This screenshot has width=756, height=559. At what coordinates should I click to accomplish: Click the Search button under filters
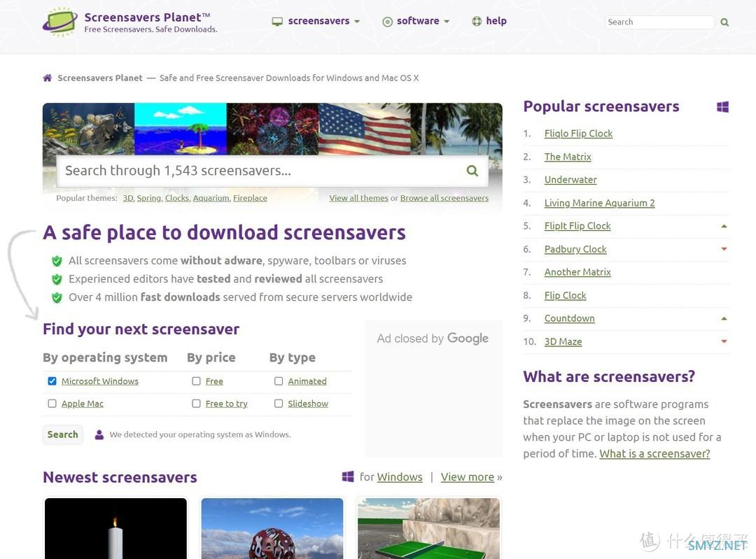(x=63, y=434)
